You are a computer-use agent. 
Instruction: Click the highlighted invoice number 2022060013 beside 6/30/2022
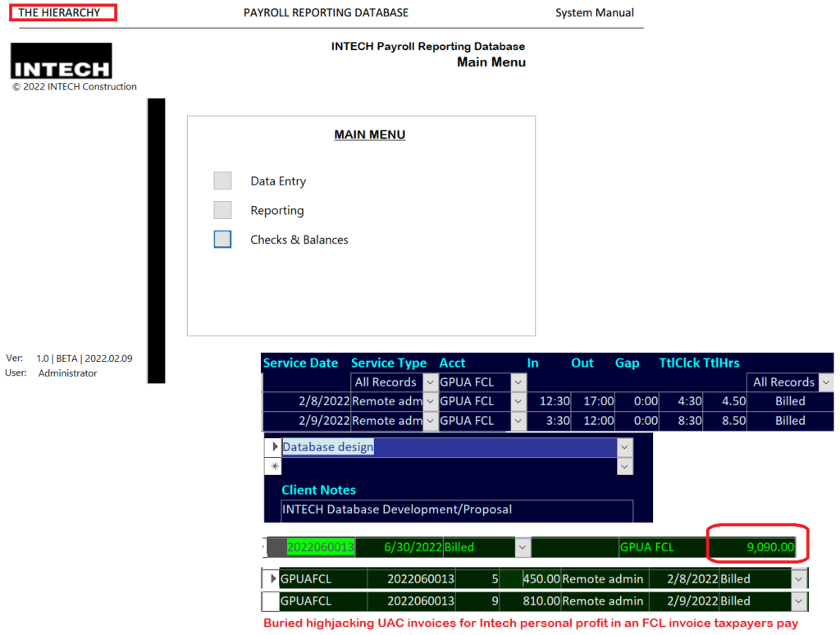tap(321, 547)
